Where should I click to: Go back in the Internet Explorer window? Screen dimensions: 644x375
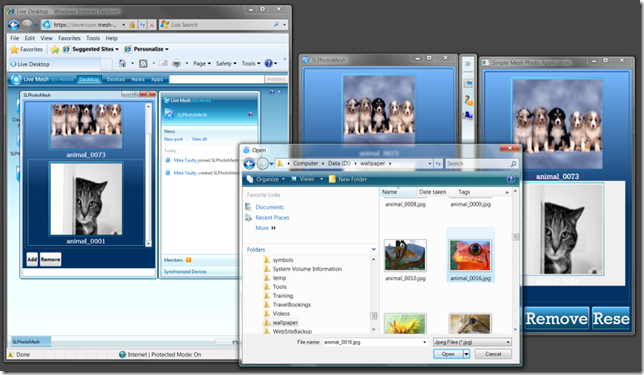coord(14,25)
